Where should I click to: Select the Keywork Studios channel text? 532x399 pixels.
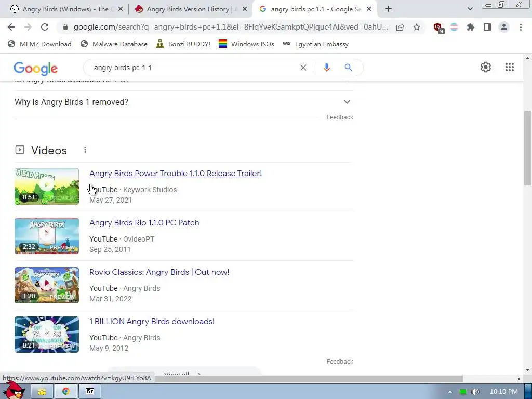(x=150, y=190)
